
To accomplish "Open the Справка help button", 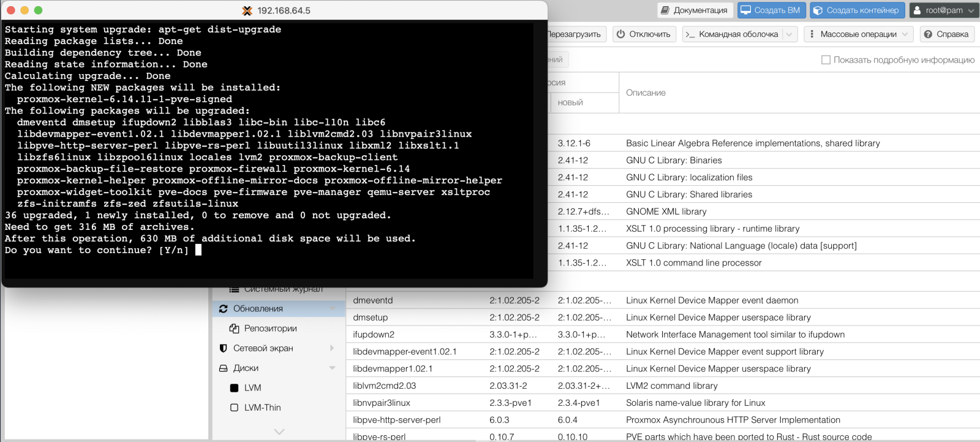I will [x=946, y=34].
